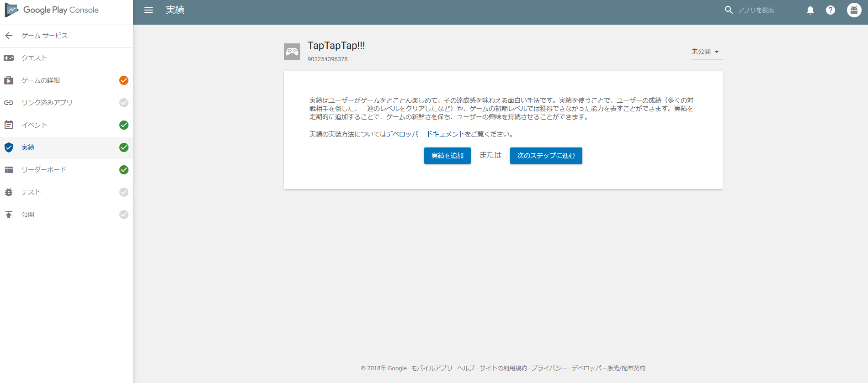Open the 未公開 status dropdown
Viewport: 868px width, 383px height.
[706, 52]
